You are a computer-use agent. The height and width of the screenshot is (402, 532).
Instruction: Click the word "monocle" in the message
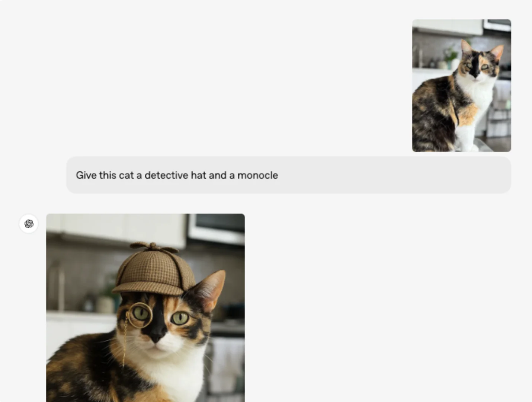pyautogui.click(x=257, y=175)
